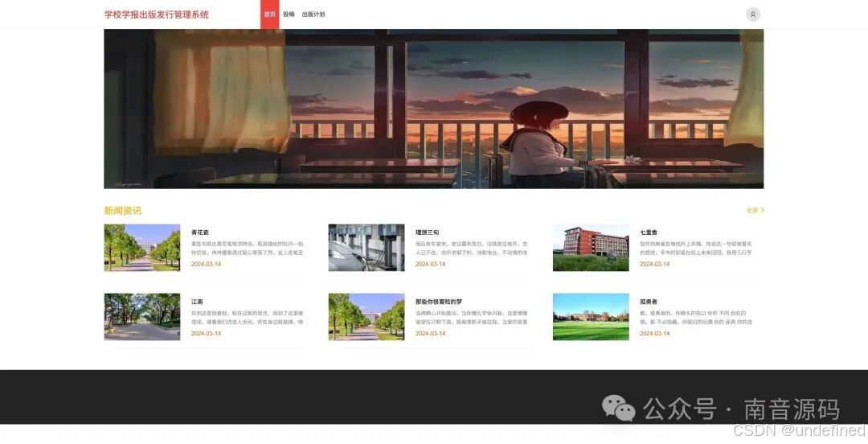Click the 学校学报出版发行管理系统 site title
868x444 pixels.
point(157,14)
